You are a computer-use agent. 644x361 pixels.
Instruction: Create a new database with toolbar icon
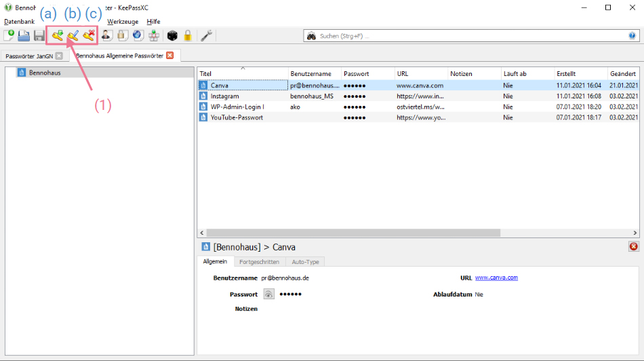(9, 36)
